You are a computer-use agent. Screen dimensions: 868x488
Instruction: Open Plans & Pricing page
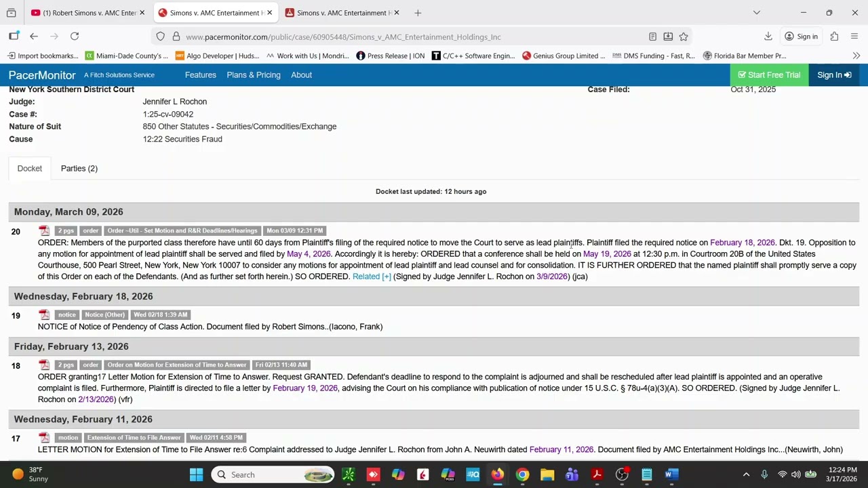tap(254, 75)
